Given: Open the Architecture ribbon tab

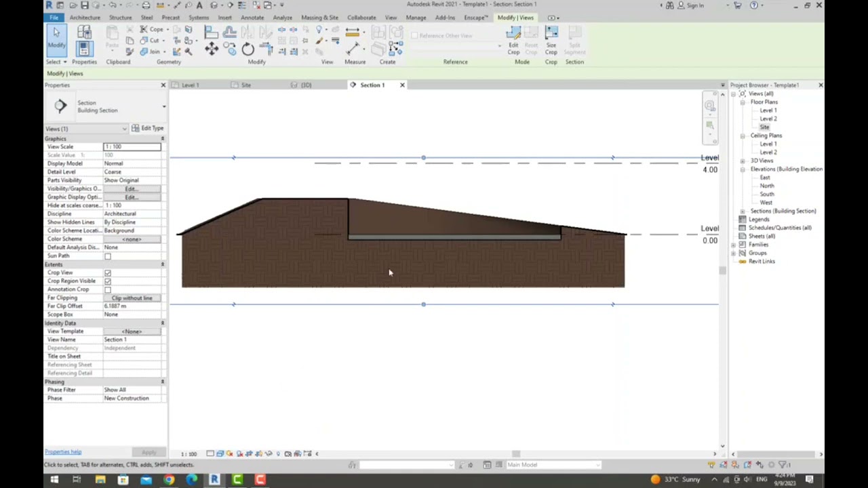Looking at the screenshot, I should 85,18.
